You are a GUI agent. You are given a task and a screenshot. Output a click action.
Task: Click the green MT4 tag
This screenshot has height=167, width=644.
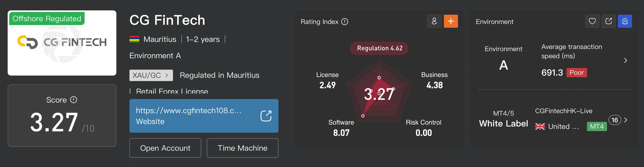[x=597, y=126]
